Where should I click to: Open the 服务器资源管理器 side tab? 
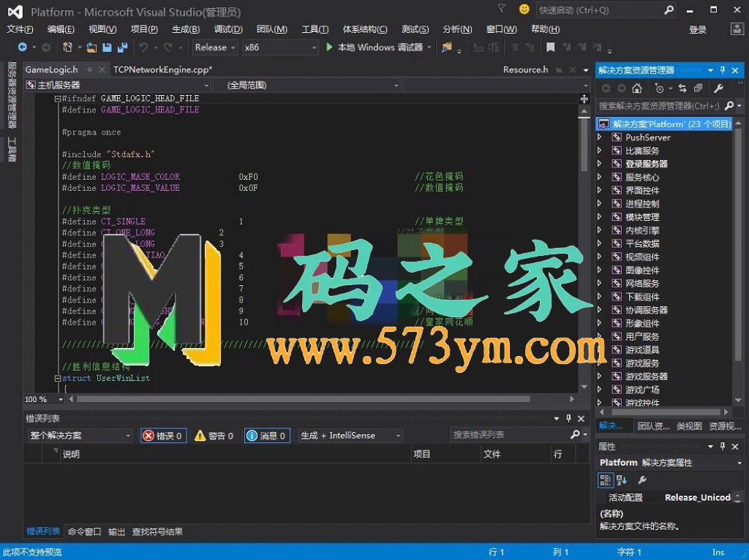pos(12,95)
